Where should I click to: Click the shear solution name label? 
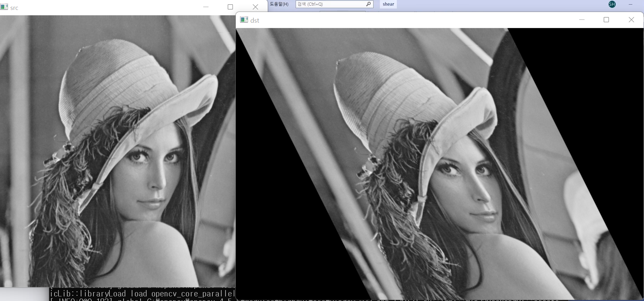point(388,4)
